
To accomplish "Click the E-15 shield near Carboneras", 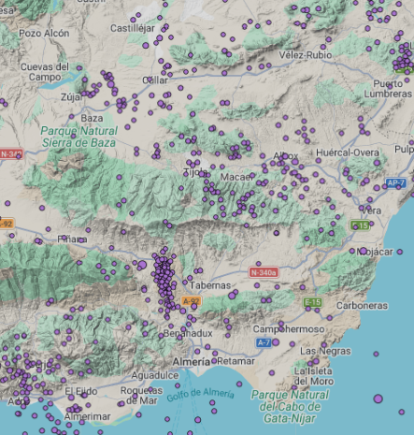I will (x=312, y=302).
